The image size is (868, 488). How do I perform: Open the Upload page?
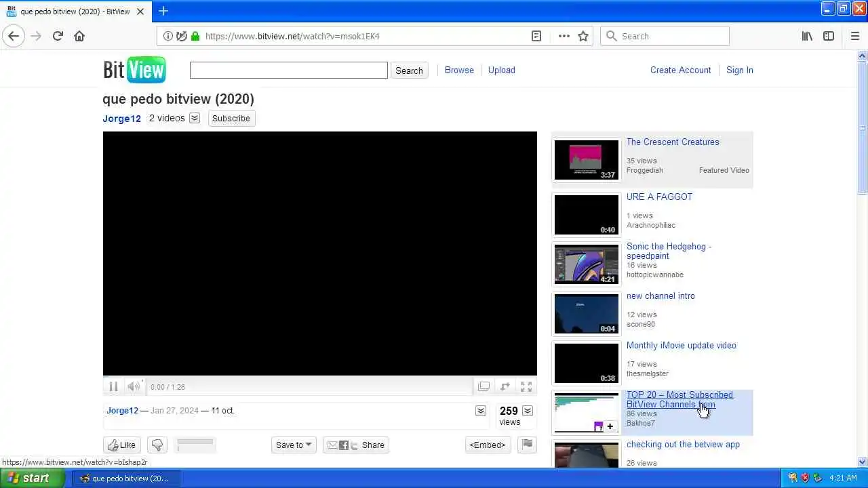coord(502,70)
